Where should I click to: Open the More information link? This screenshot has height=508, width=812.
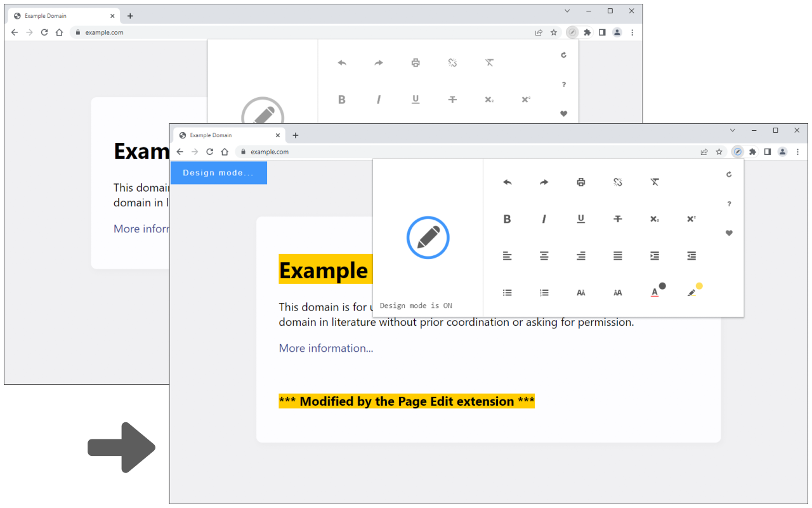point(325,348)
